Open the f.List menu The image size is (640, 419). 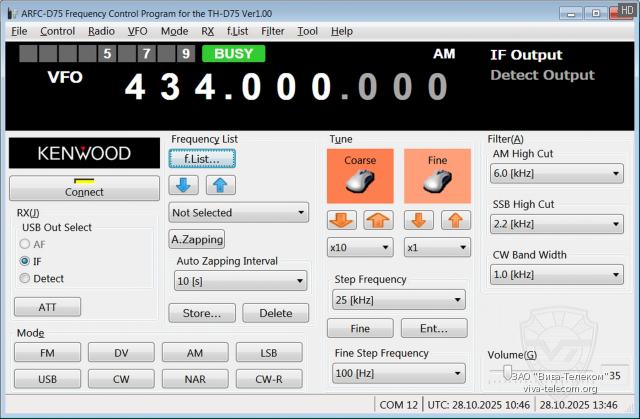pos(238,31)
